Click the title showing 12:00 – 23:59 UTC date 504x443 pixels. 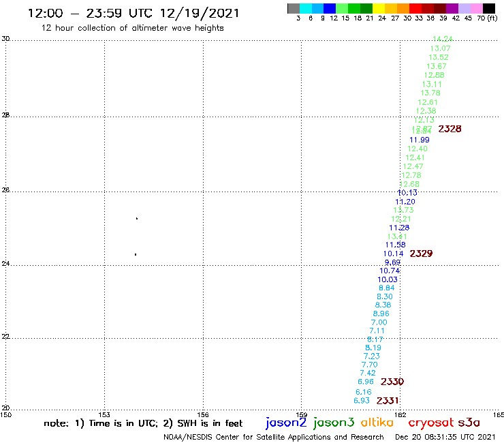(x=133, y=14)
